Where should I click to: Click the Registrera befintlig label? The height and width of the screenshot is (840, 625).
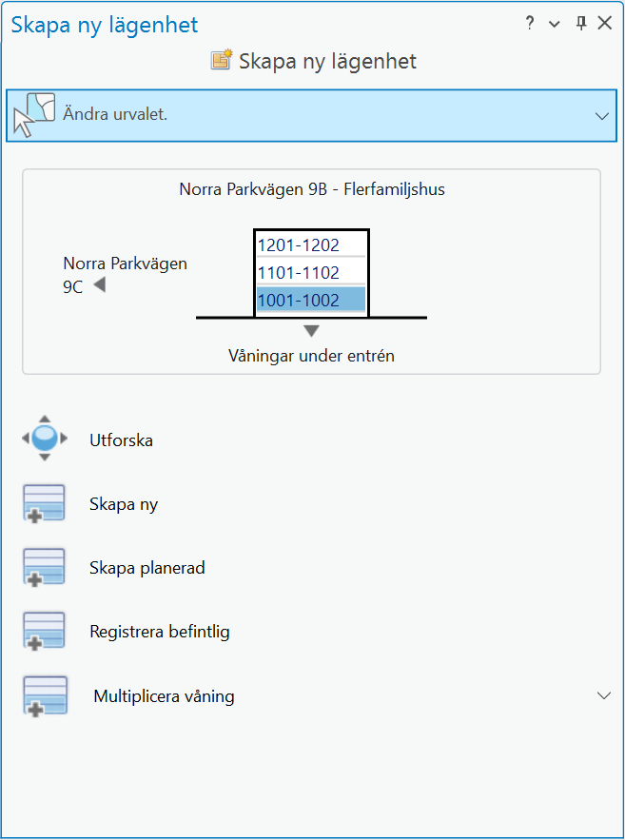(x=160, y=632)
